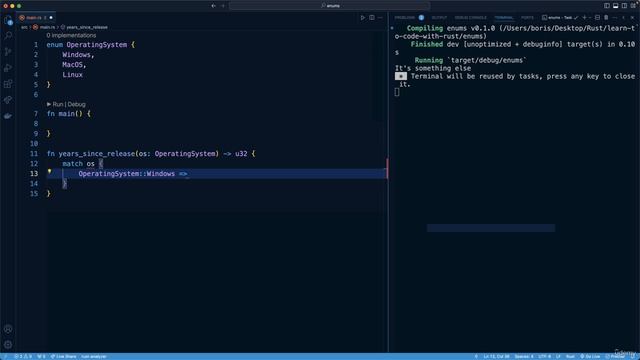This screenshot has width=640, height=360.
Task: Go forward with the navigation arrow
Action: coord(223,6)
